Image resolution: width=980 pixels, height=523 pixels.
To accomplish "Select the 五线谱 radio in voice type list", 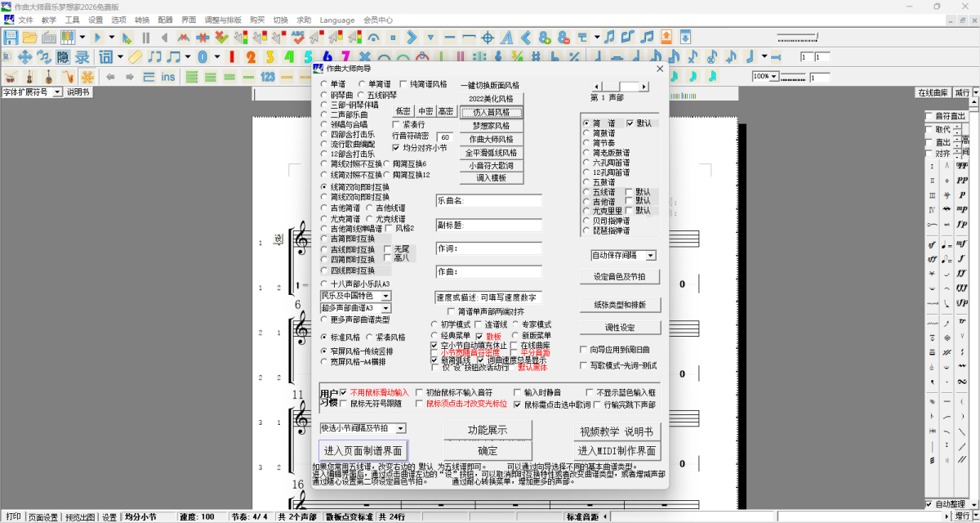I will pos(587,192).
